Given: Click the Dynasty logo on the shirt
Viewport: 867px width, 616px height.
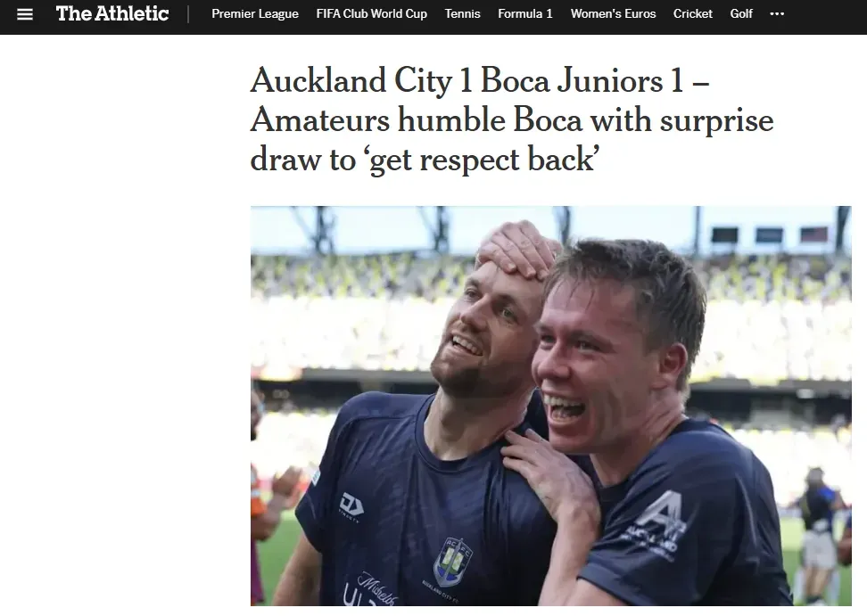Looking at the screenshot, I should point(351,506).
